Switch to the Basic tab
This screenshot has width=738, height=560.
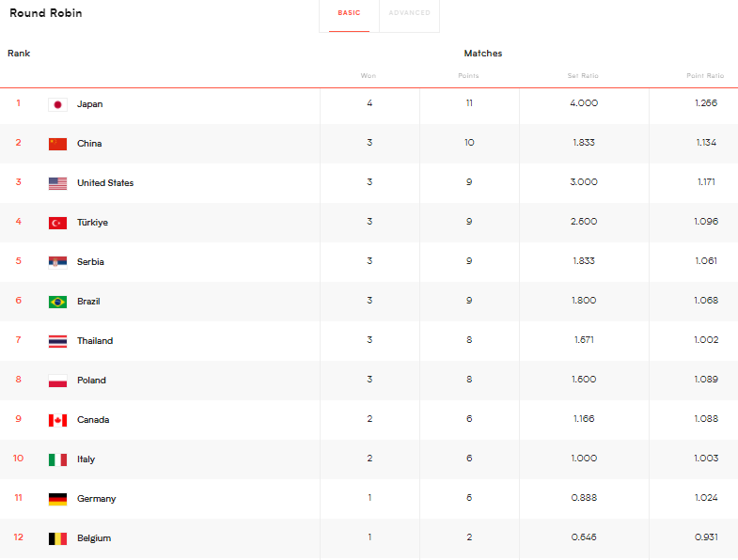click(349, 13)
